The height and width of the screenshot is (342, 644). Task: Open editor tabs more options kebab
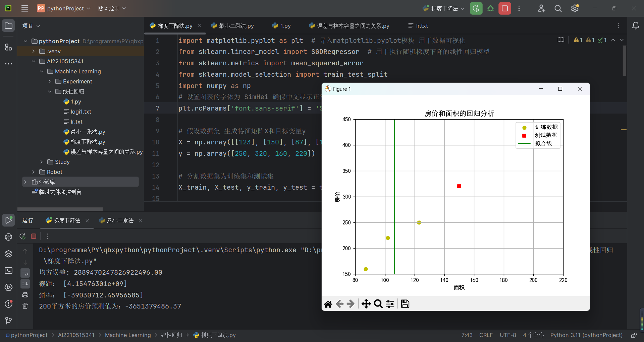click(619, 26)
